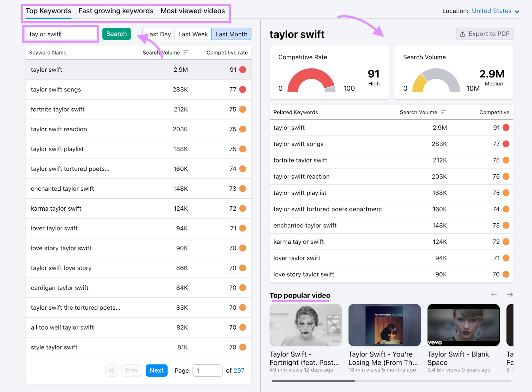Click red competitive dot for 'taylor swift' row

pos(243,70)
